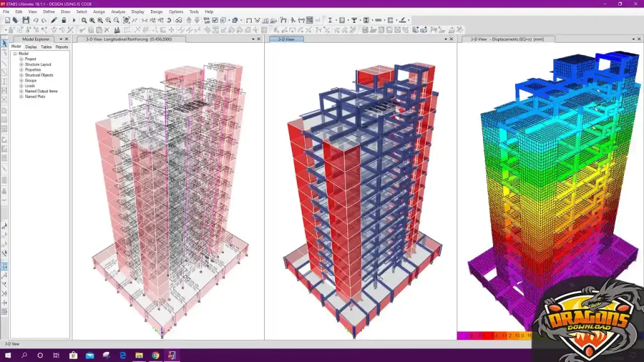Click the Save model icon
644x362 pixels.
click(26, 20)
